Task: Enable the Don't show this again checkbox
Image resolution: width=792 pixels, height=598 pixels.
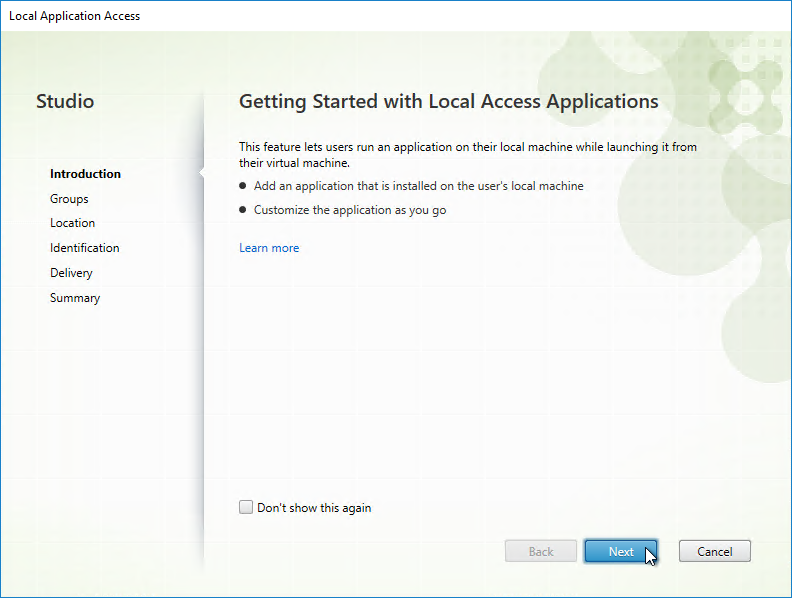Action: [246, 508]
